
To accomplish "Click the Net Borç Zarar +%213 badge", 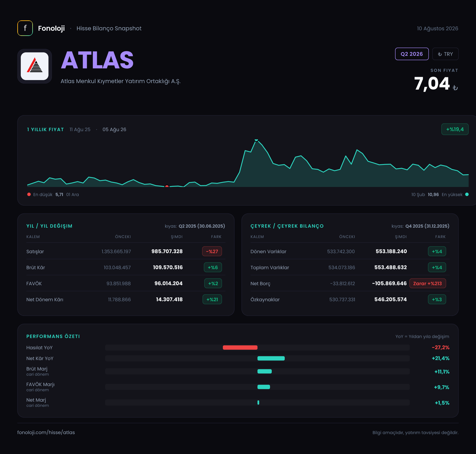I will 428,283.
